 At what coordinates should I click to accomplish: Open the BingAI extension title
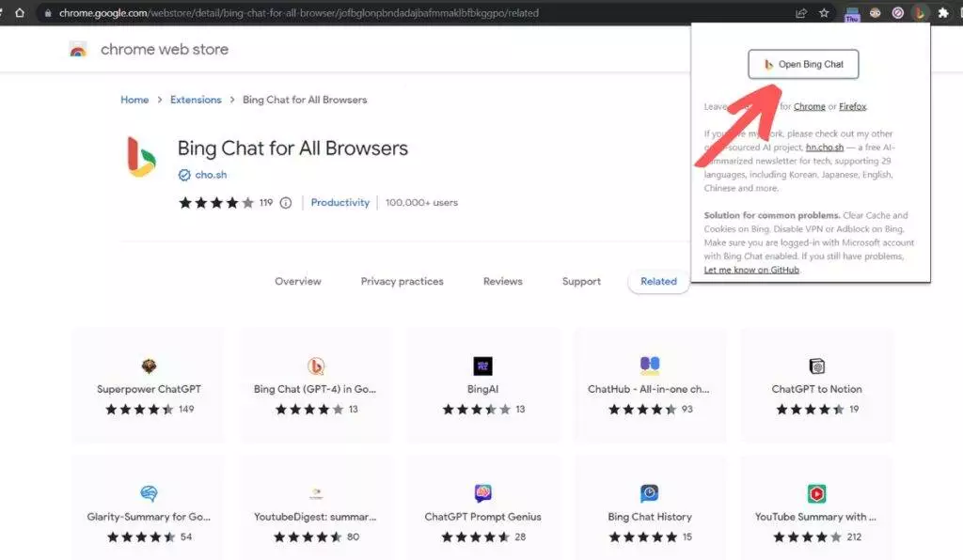[482, 389]
